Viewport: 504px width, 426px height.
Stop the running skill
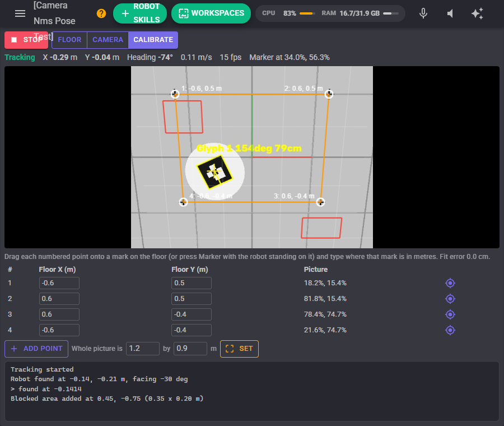26,40
